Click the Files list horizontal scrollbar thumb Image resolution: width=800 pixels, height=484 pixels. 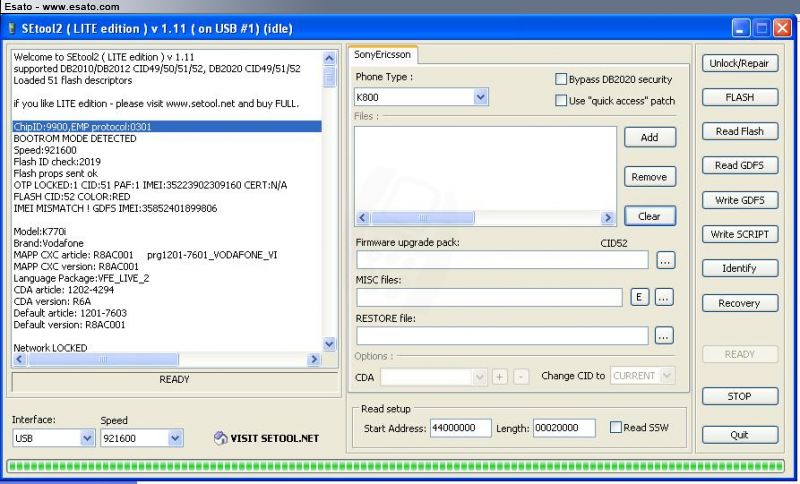pyautogui.click(x=423, y=218)
